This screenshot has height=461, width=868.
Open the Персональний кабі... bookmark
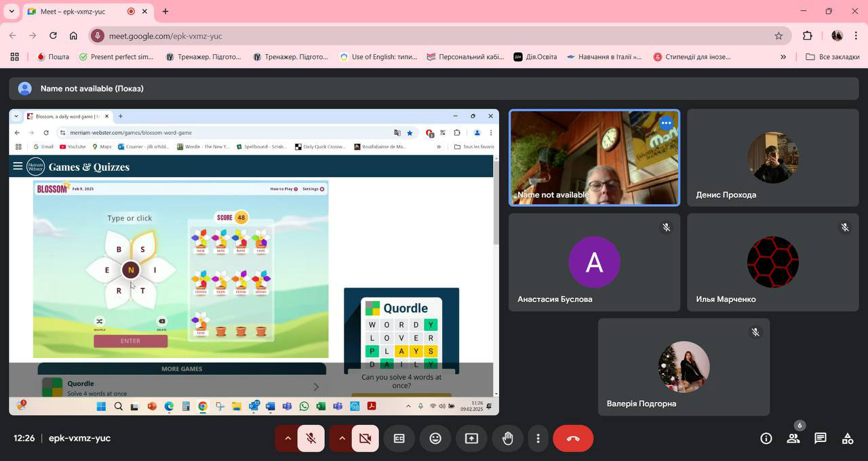465,57
